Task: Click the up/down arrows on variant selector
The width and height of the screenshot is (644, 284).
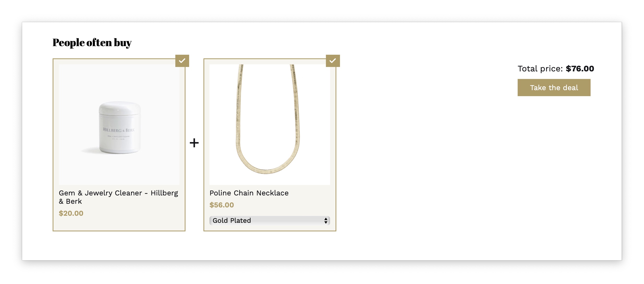Action: (x=326, y=220)
